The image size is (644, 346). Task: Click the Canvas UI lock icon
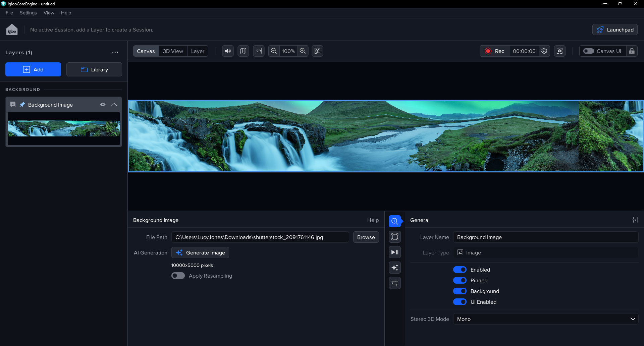click(x=632, y=51)
